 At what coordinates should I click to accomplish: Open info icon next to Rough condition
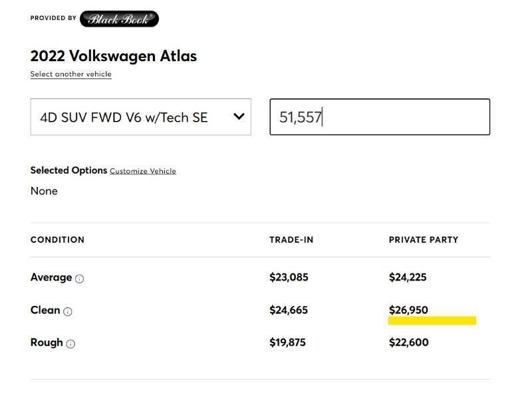(x=70, y=344)
